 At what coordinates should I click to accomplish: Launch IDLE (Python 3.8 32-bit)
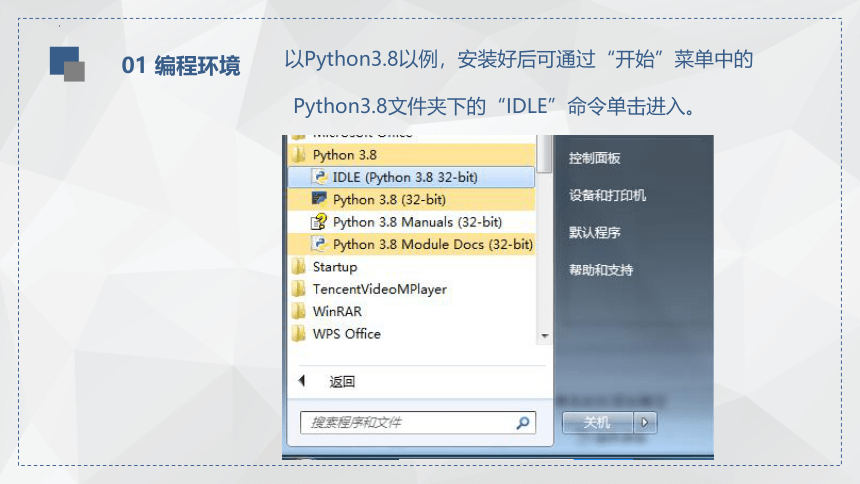[411, 177]
